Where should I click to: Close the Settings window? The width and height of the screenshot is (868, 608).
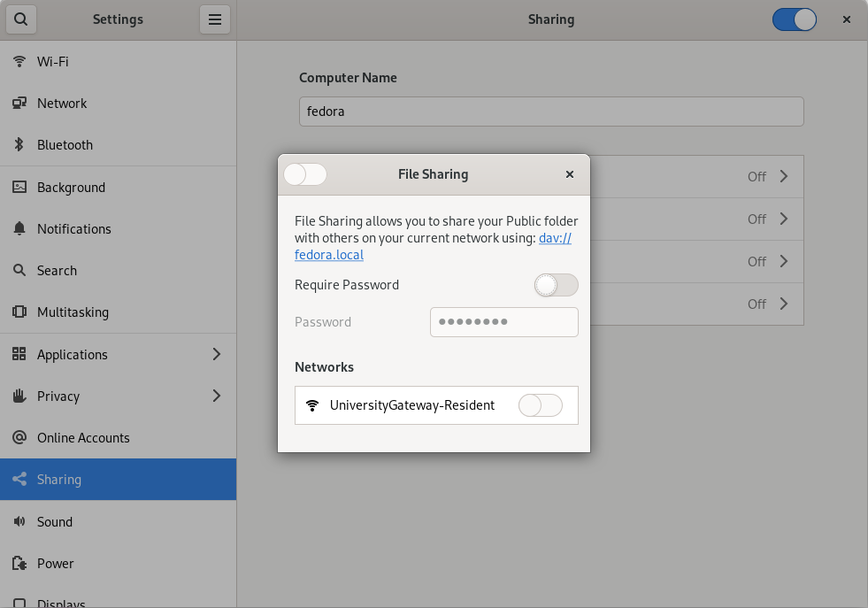tap(847, 19)
